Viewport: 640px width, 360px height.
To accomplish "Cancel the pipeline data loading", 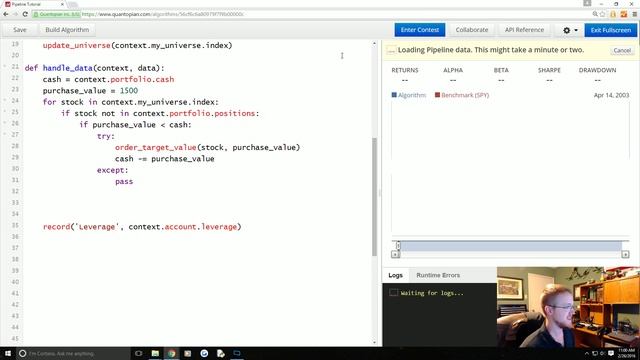I will 622,50.
